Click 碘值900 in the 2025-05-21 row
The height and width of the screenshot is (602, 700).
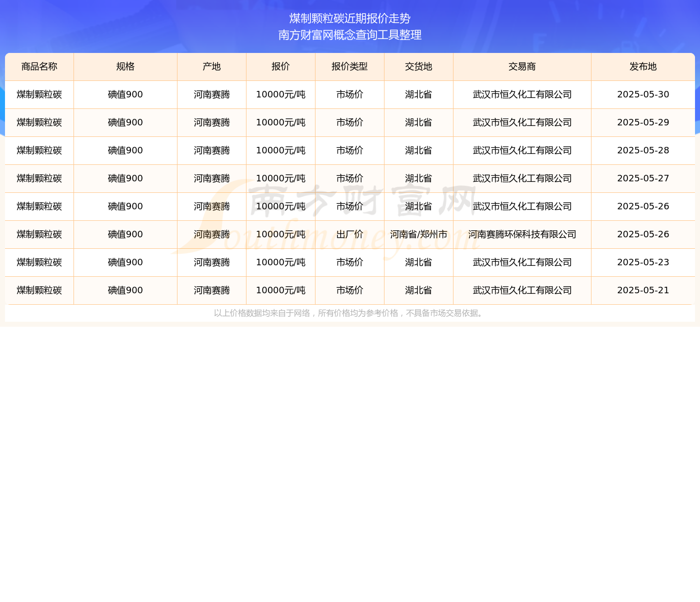click(125, 291)
